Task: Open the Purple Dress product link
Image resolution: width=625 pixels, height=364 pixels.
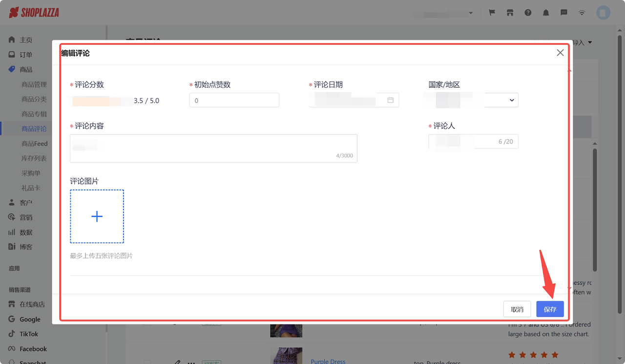Action: 328,361
